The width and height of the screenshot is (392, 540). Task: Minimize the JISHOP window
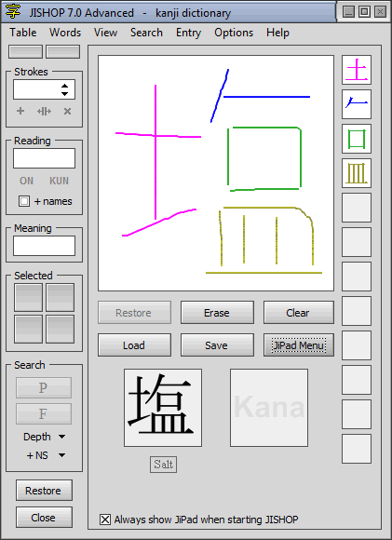tap(348, 12)
